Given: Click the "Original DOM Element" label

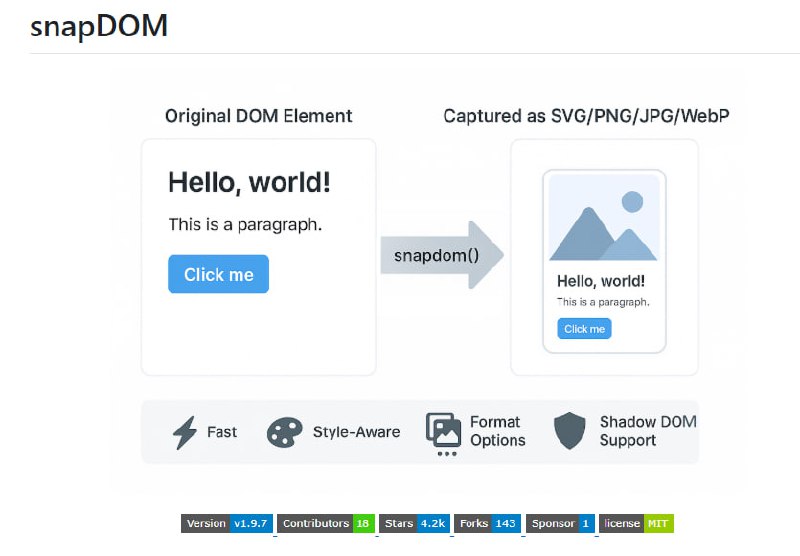Looking at the screenshot, I should pyautogui.click(x=258, y=116).
